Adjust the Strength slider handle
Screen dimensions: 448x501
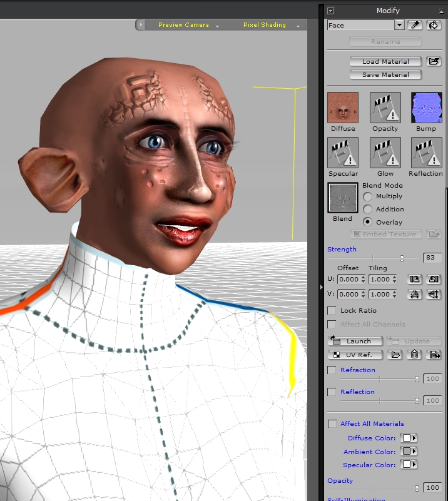[402, 258]
